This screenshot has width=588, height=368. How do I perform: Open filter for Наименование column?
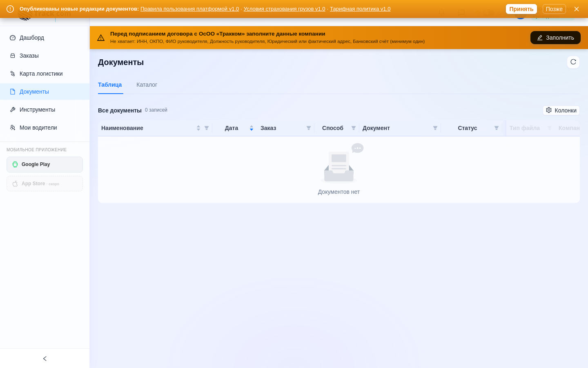[207, 128]
